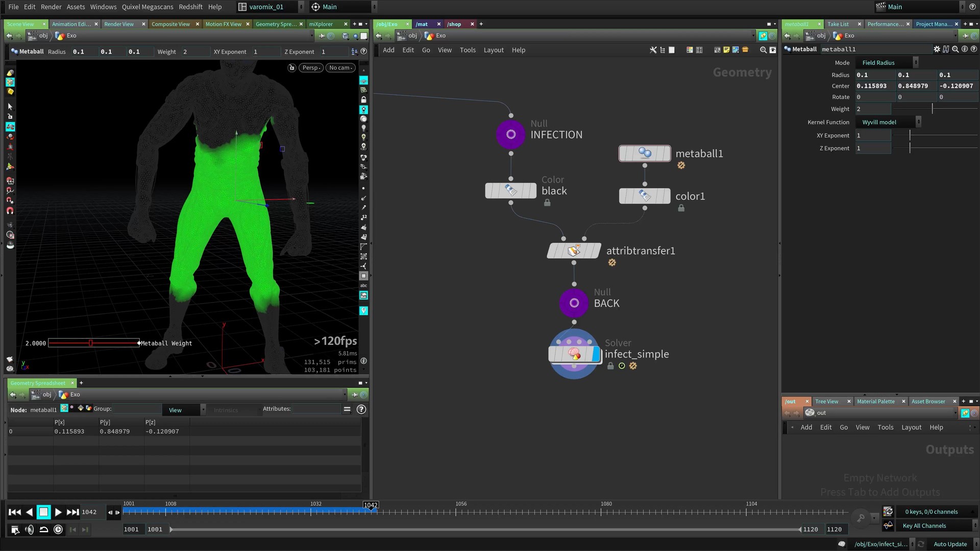This screenshot has height=551, width=980.
Task: Open the search magnifier in network editor toolbar
Action: tap(763, 50)
